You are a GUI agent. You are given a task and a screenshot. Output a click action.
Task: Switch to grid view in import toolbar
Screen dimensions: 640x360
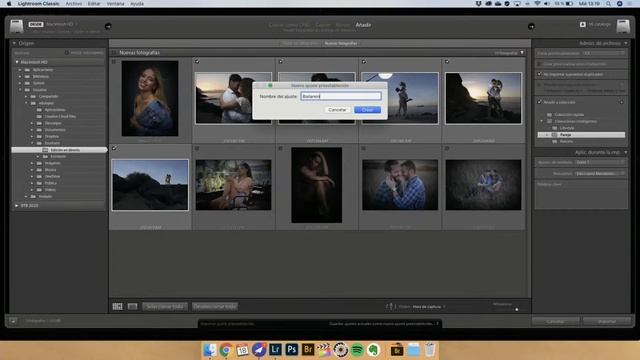pyautogui.click(x=118, y=306)
